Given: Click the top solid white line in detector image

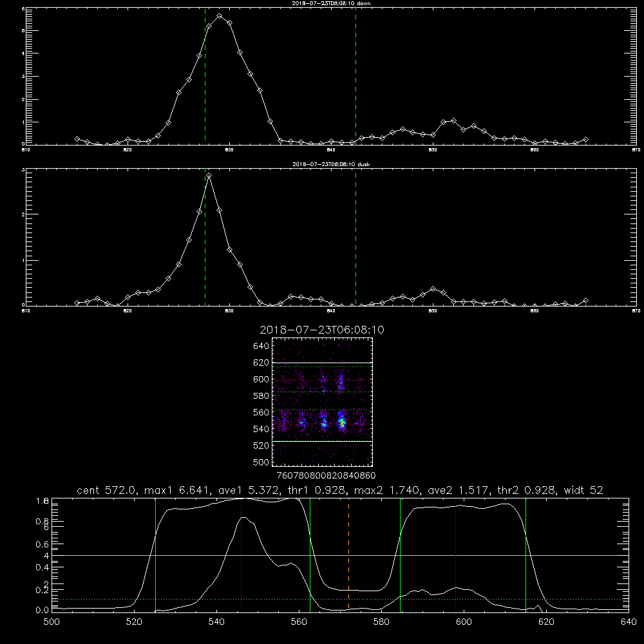Looking at the screenshot, I should [x=323, y=363].
